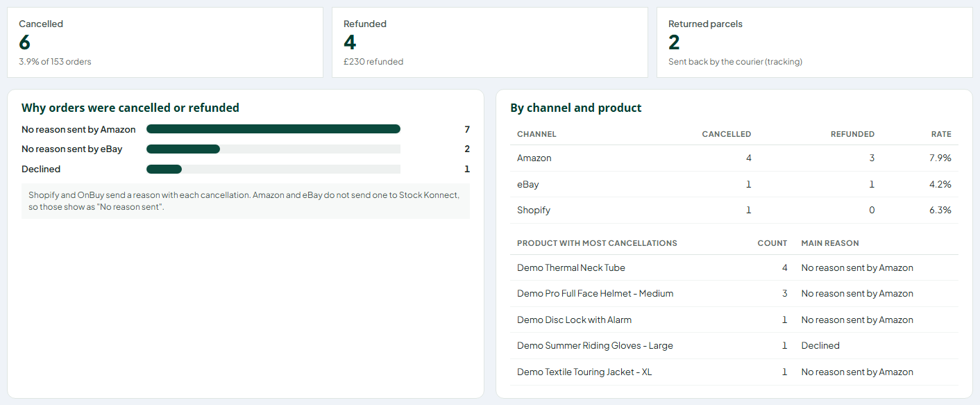Click the progress bar for No reason sent by eBay
The image size is (980, 405).
(x=273, y=149)
